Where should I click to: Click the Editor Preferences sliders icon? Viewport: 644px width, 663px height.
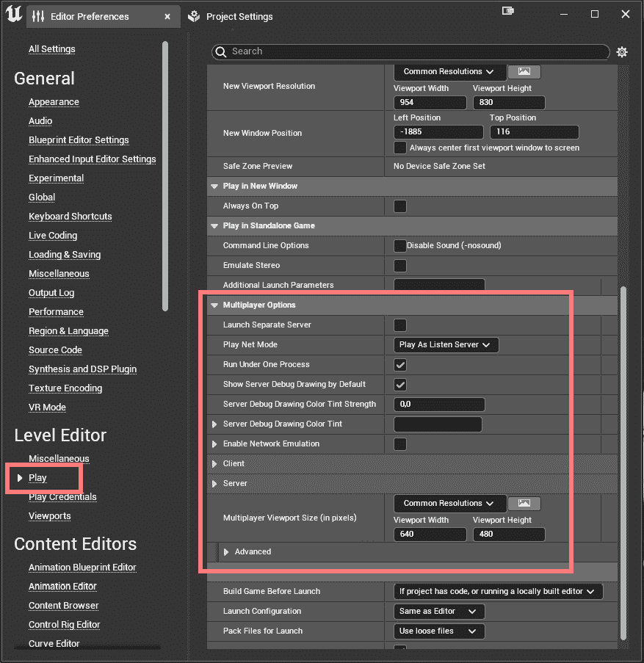click(38, 16)
